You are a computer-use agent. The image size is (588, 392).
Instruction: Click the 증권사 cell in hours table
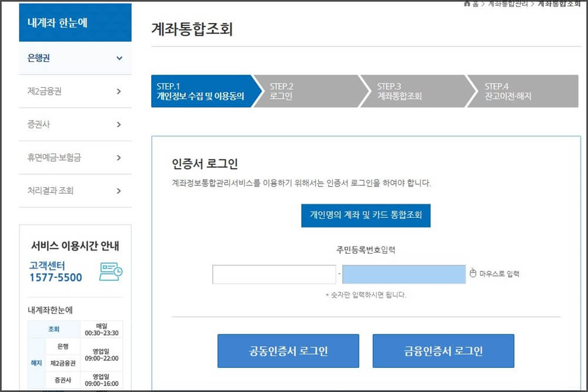coord(63,380)
